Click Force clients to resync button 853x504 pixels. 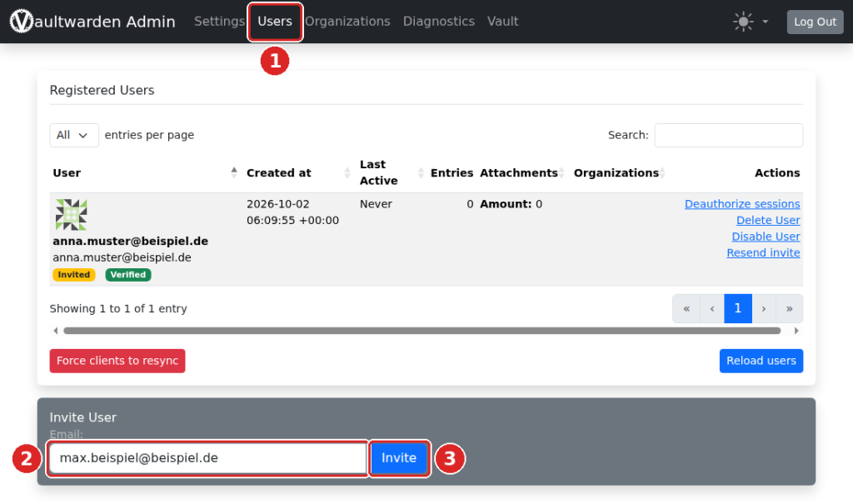coord(117,361)
